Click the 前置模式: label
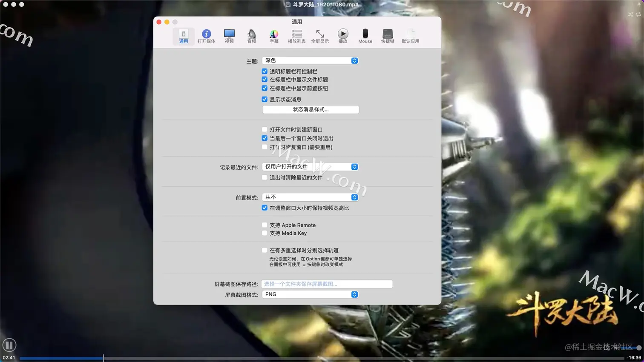 (247, 198)
